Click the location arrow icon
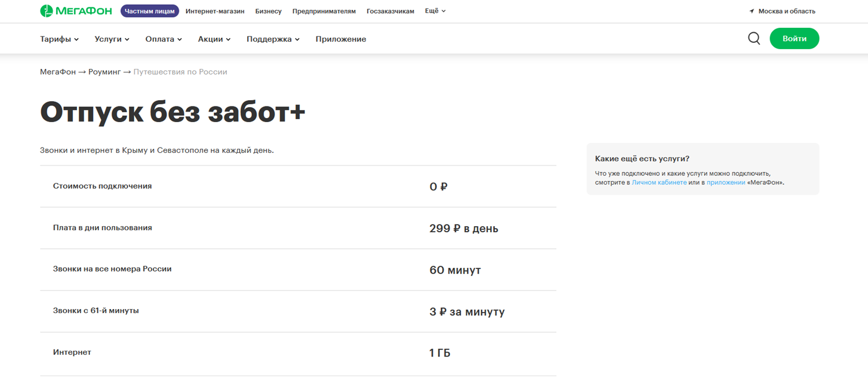 pyautogui.click(x=752, y=11)
